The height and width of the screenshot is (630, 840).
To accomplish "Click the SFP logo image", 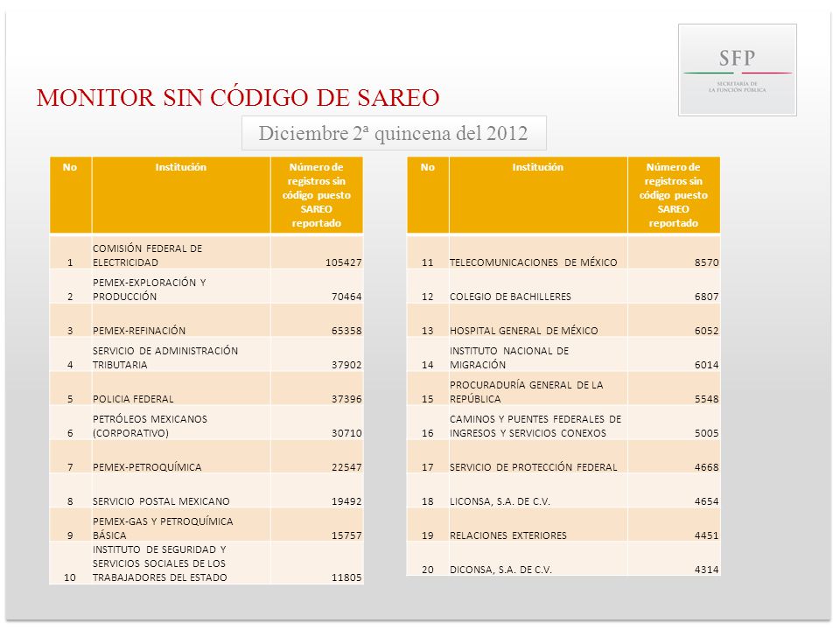I will pyautogui.click(x=737, y=70).
